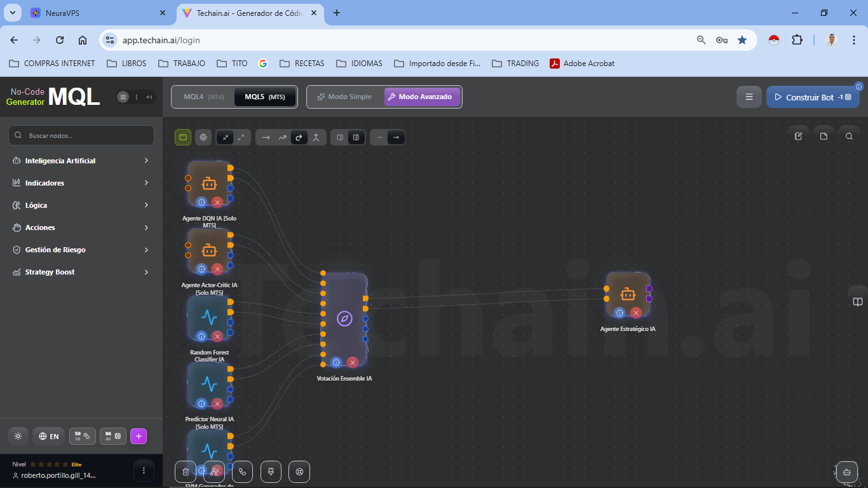Open info for Agente Estratégico IA node
868x488 pixels.
(620, 313)
